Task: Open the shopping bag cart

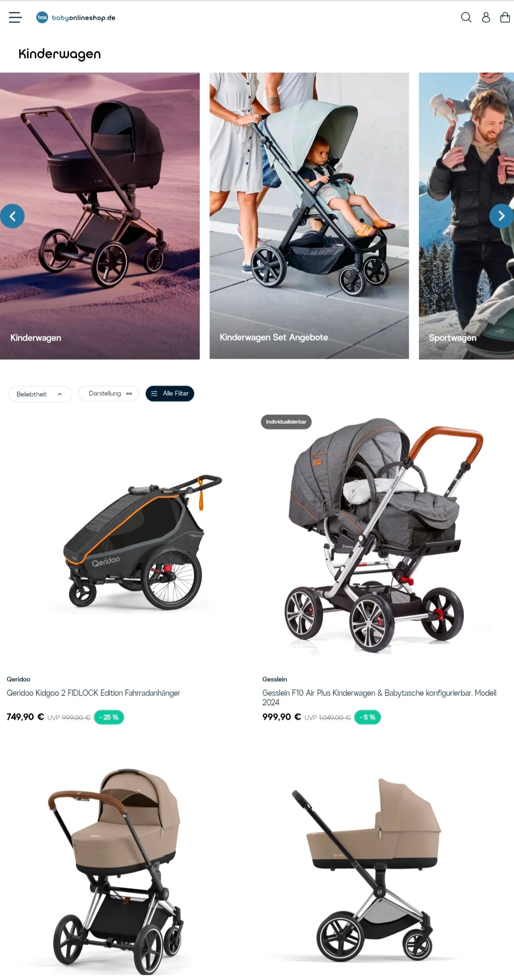Action: [505, 18]
